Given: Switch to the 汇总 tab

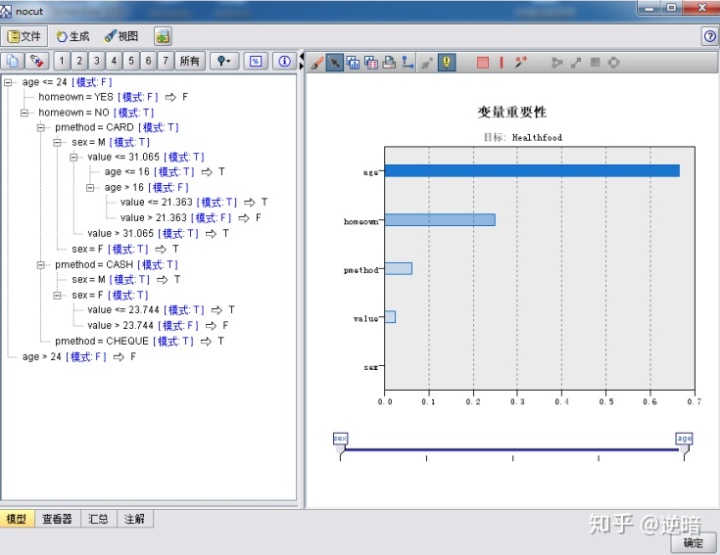Looking at the screenshot, I should (x=98, y=519).
